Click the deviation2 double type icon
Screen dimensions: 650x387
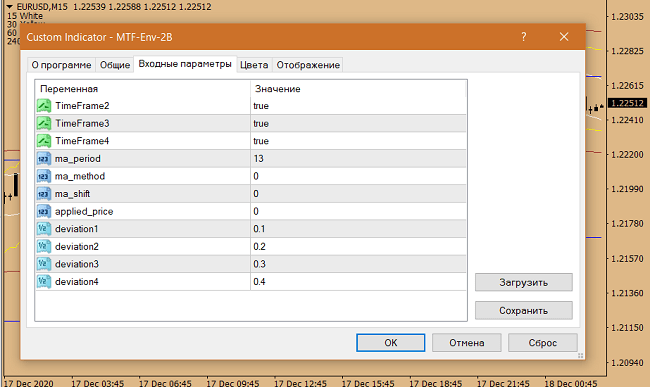[44, 247]
